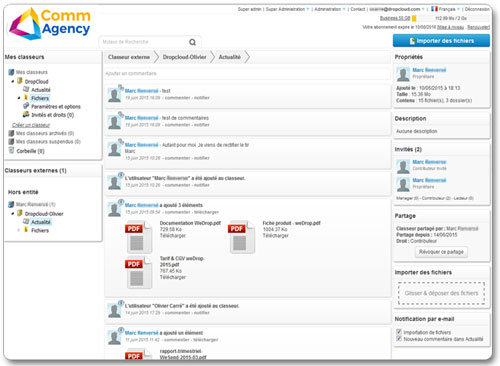Click 'Marc Remersé' name in Propriétés
The height and width of the screenshot is (366, 500).
click(429, 70)
